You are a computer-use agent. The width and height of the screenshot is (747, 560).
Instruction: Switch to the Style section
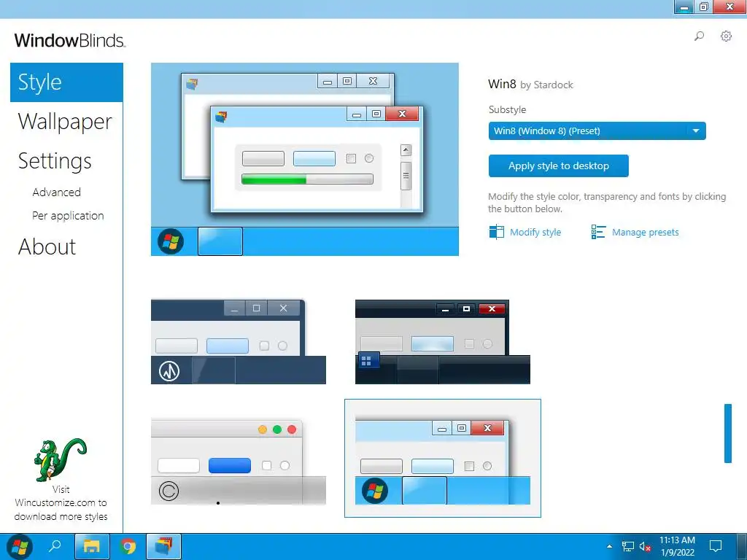click(66, 82)
